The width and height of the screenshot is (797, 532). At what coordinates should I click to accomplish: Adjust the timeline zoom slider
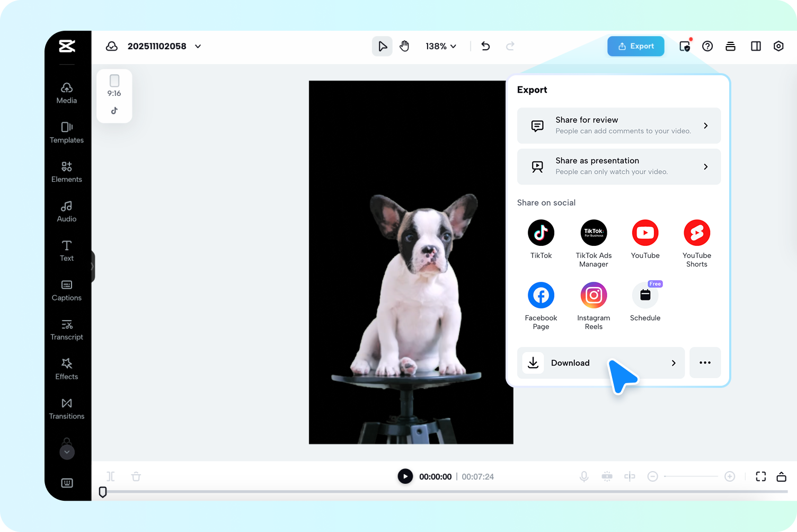click(x=690, y=476)
